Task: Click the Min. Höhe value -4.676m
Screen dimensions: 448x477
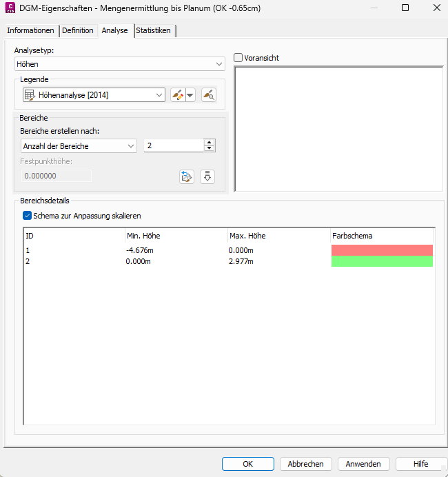Action: click(140, 250)
